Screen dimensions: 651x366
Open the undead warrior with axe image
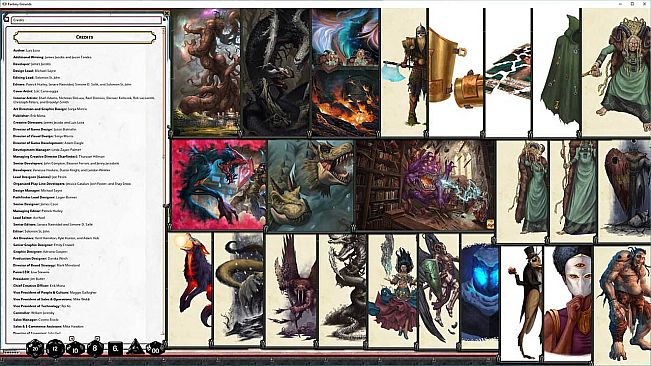coord(404,73)
